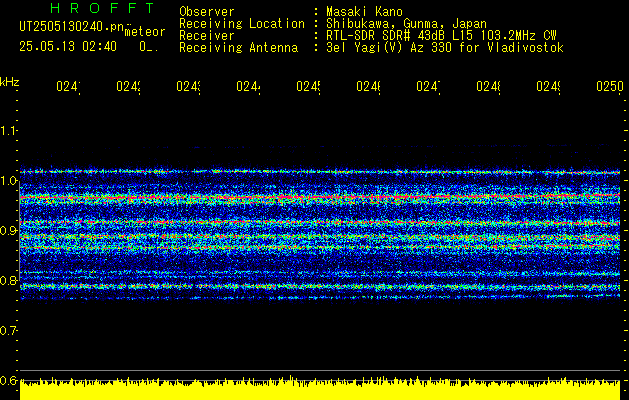Click the kHz axis unit label
The image size is (629, 400).
tap(9, 82)
